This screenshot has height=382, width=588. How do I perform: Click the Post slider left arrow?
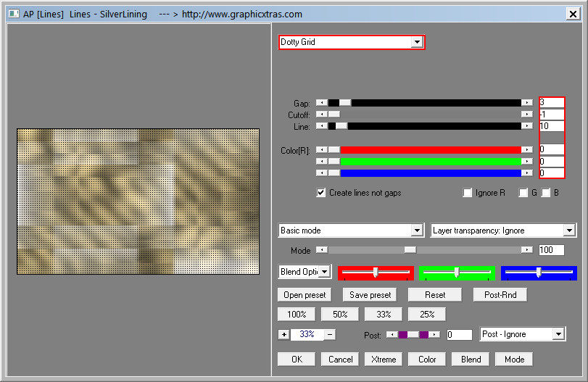click(x=392, y=334)
